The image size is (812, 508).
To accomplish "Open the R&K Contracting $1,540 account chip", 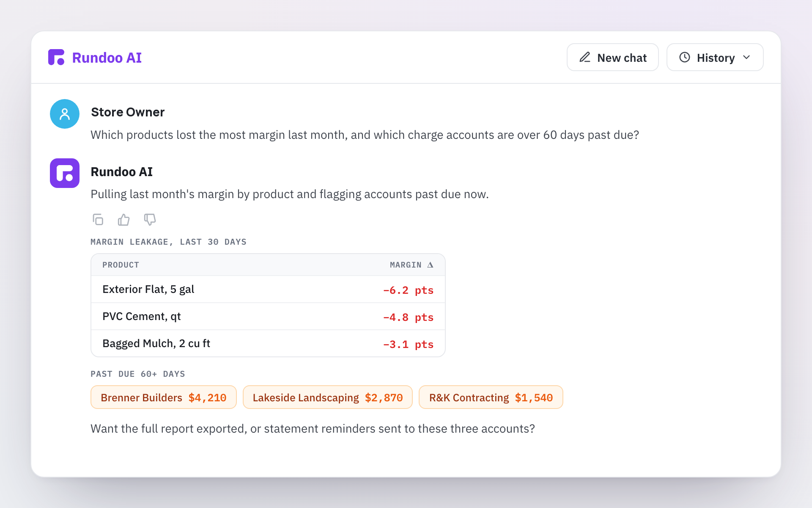I will point(491,398).
